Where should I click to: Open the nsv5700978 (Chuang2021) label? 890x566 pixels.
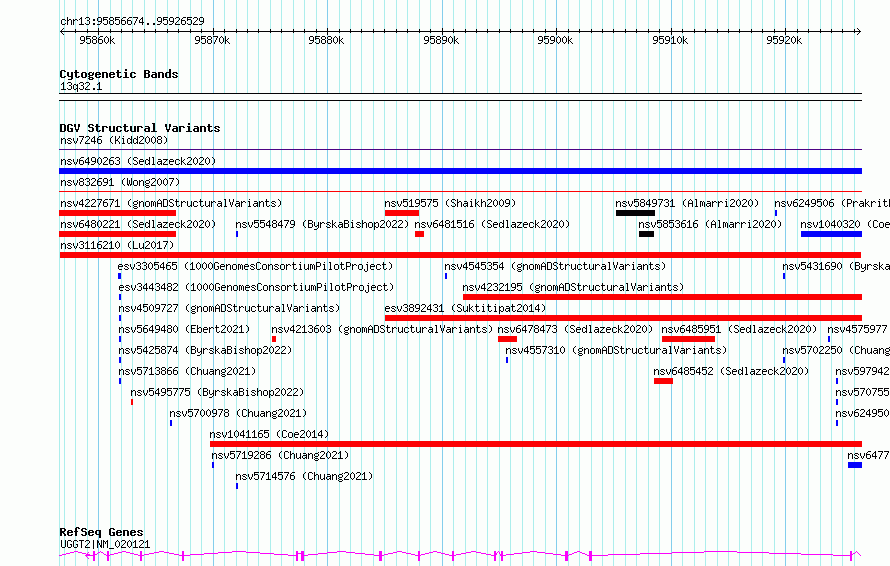point(238,413)
